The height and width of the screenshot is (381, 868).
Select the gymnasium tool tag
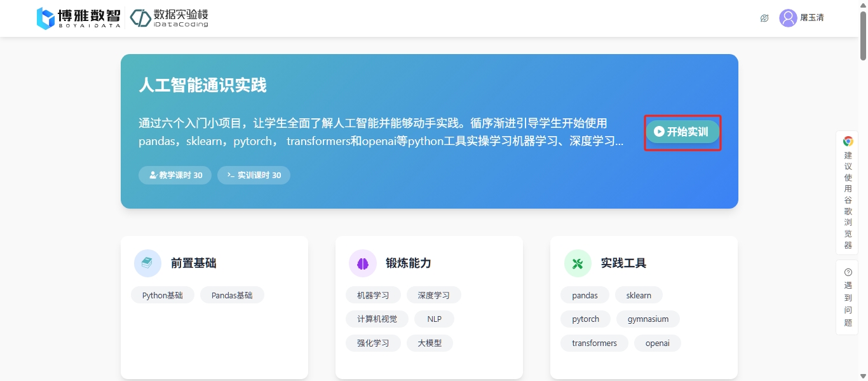pyautogui.click(x=648, y=319)
